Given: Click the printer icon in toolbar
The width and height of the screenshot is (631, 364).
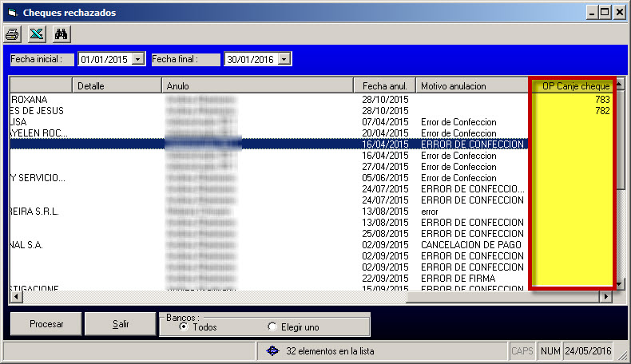Looking at the screenshot, I should click(x=12, y=34).
